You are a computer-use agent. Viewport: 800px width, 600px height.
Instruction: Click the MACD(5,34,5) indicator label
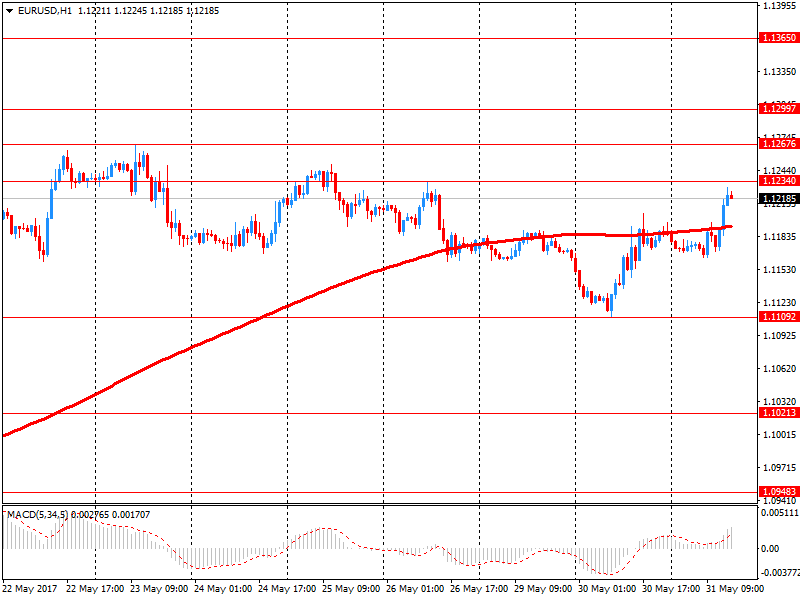tap(38, 515)
